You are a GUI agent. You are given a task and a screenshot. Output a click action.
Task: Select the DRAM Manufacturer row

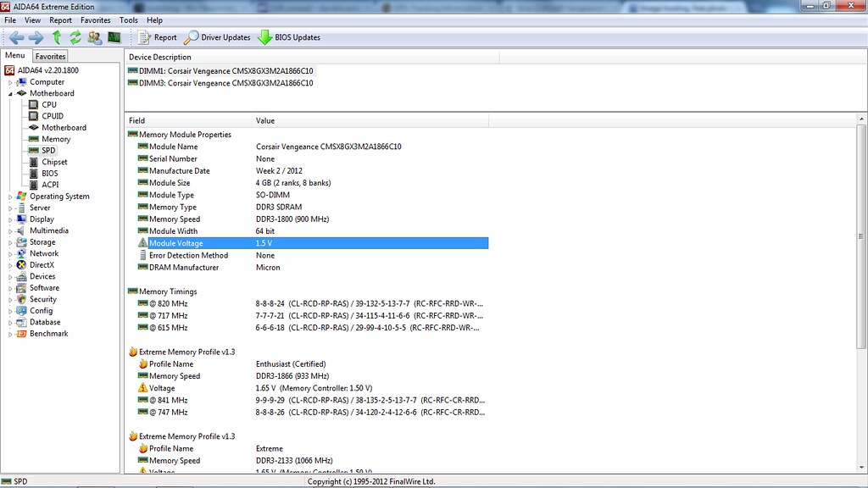pos(313,267)
